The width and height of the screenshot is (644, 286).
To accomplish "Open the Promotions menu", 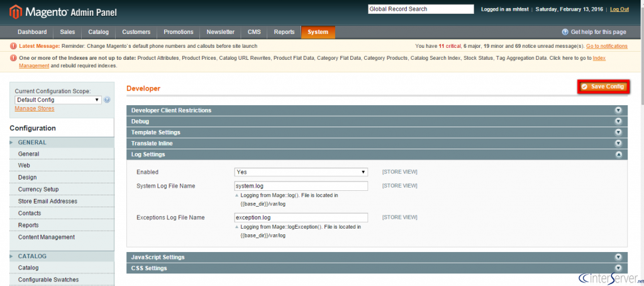I will [x=178, y=31].
